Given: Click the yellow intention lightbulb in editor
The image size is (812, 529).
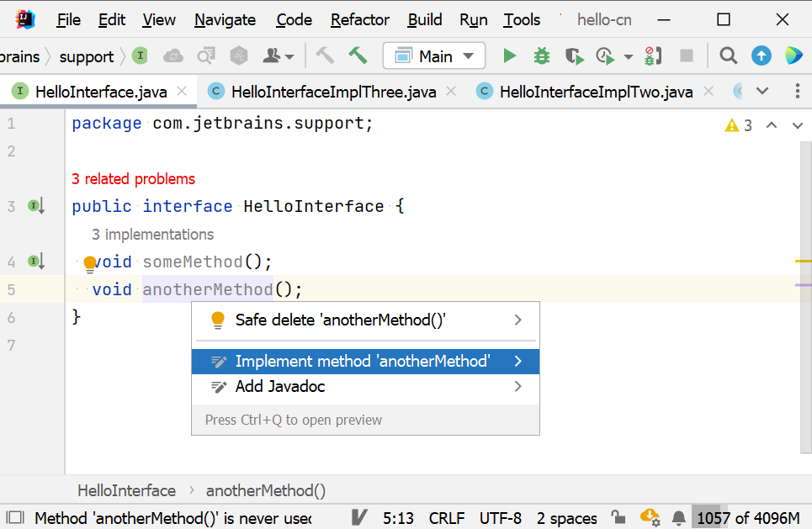Looking at the screenshot, I should click(89, 264).
